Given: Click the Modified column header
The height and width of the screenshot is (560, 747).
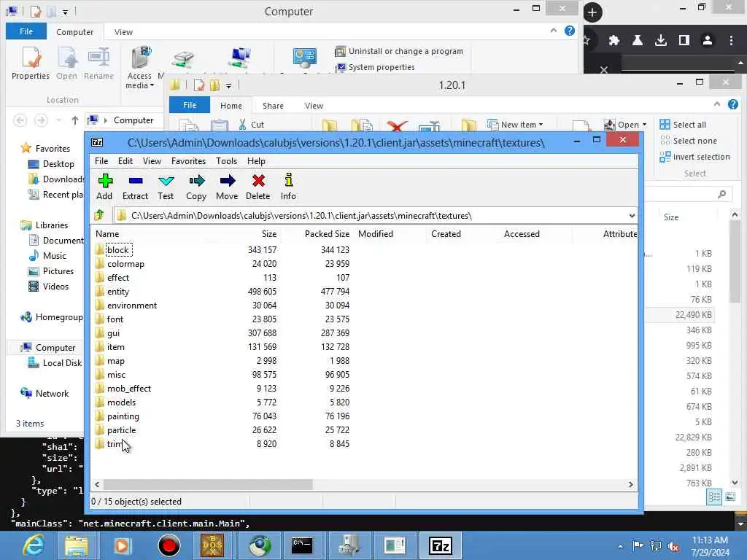Looking at the screenshot, I should click(x=376, y=234).
